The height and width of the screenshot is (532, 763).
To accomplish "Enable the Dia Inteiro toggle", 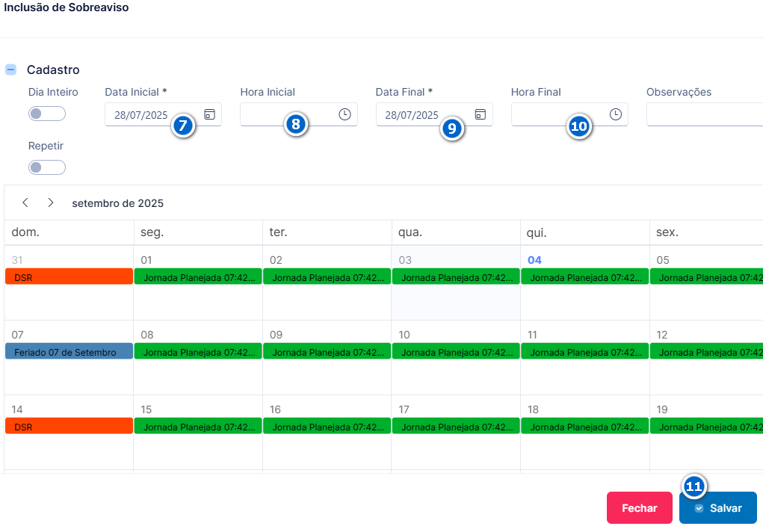I will coord(47,114).
